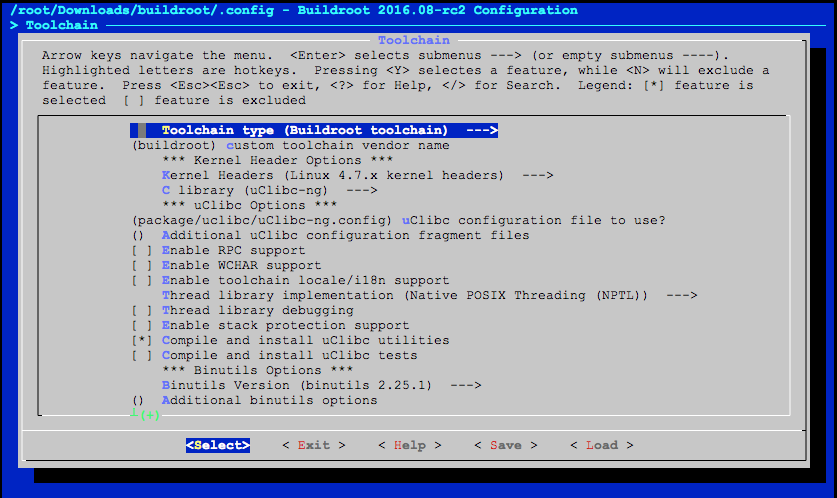Image resolution: width=837 pixels, height=498 pixels.
Task: Click the Save button
Action: point(506,445)
